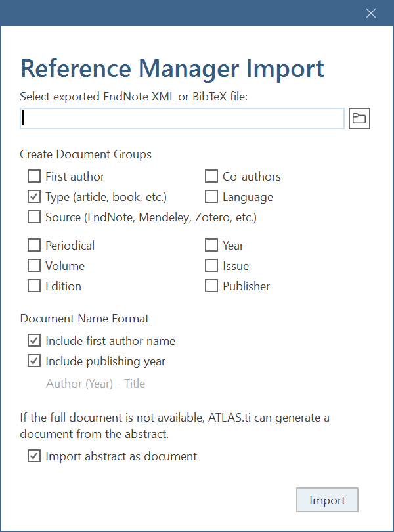Tick the Edition checkbox
394x532 pixels.
(x=34, y=286)
